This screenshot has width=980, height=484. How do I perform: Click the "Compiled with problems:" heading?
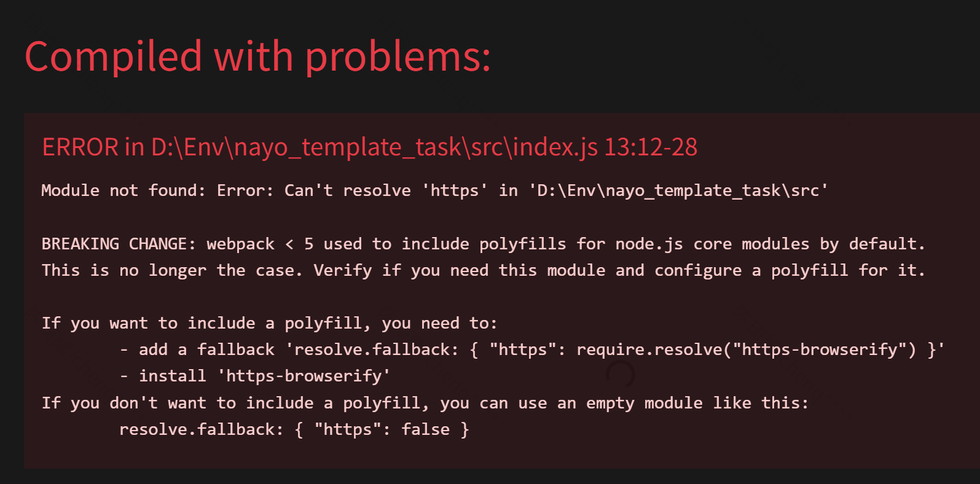tap(257, 57)
